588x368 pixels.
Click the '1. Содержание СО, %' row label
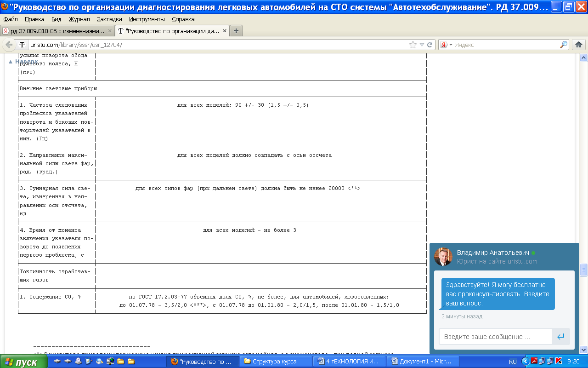50,297
